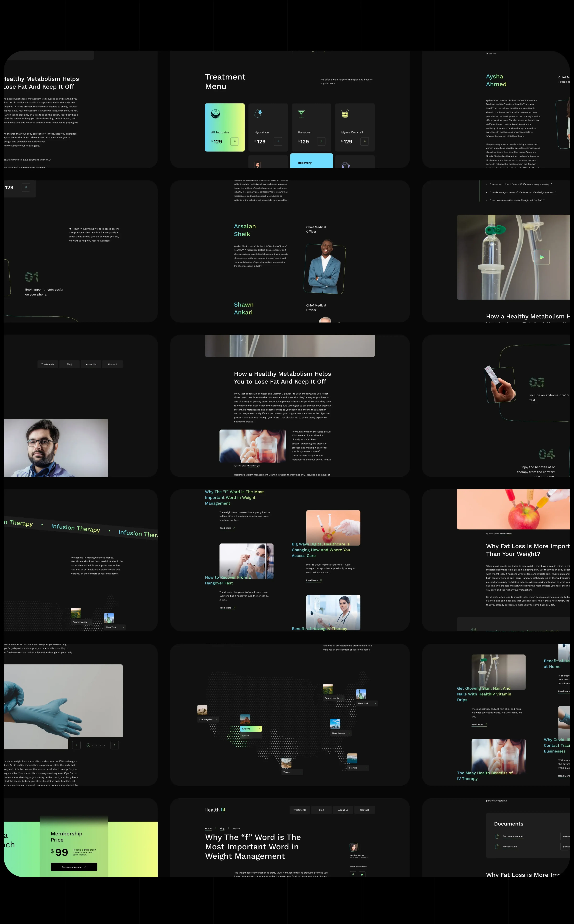
Task: Share the article on Facebook
Action: (353, 874)
